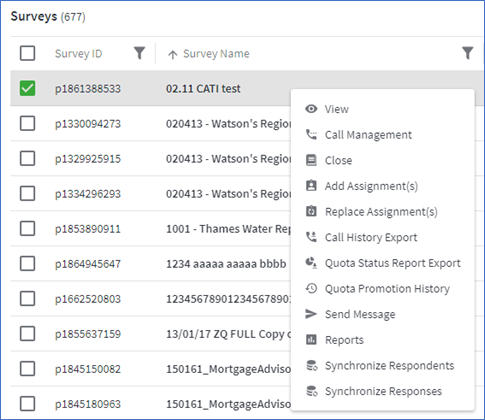Tick the checkbox for survey p1334296293

tap(27, 193)
